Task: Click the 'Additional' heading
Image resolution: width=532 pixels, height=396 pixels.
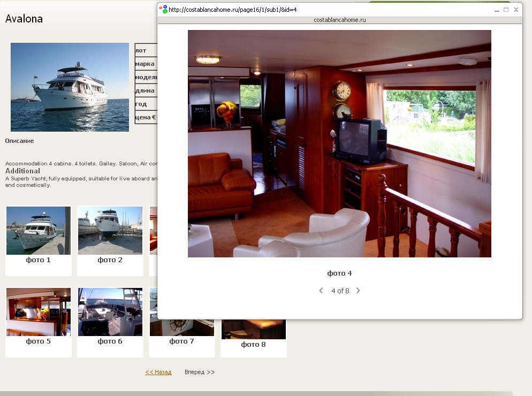Action: (22, 171)
